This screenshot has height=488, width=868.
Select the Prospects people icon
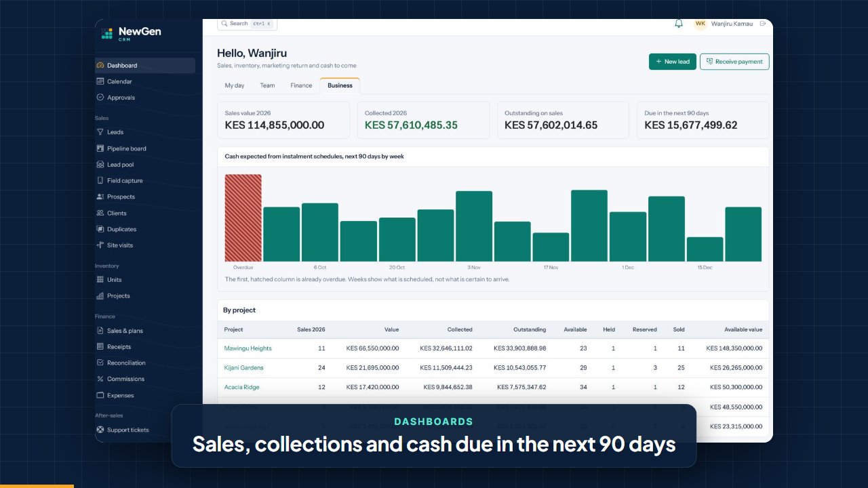100,197
